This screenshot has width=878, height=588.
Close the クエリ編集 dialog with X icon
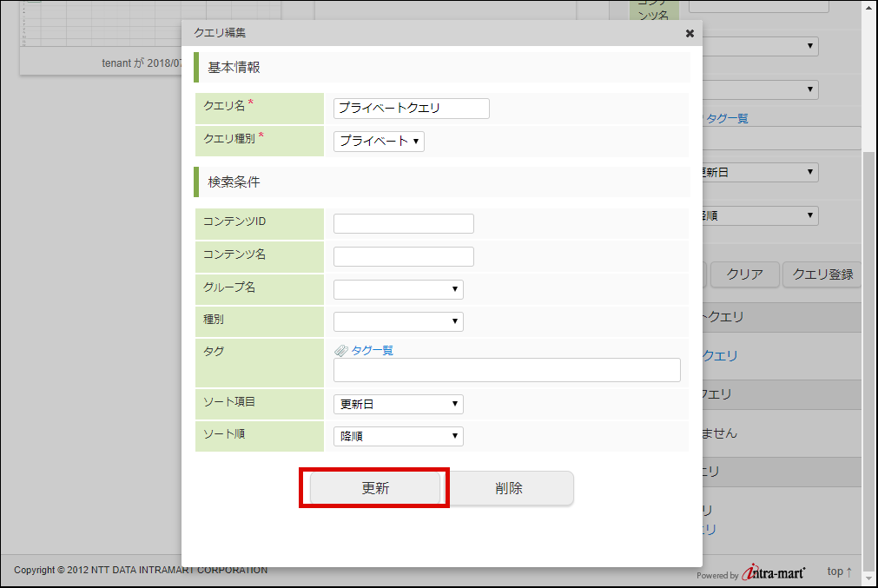tap(690, 34)
